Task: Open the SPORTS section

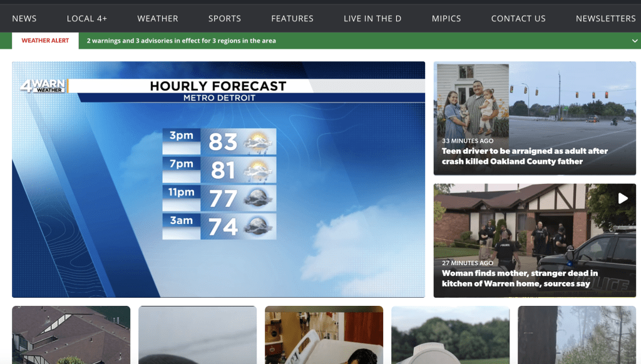Action: click(225, 18)
